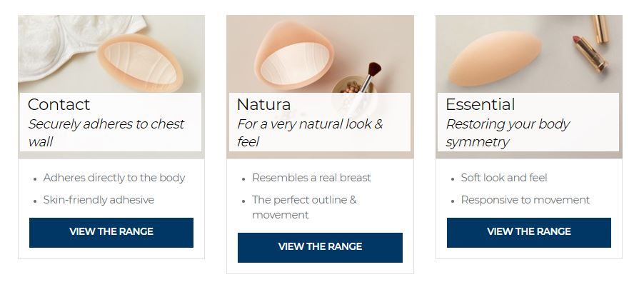Select the 'Skin-friendly adhesive' bullet point
The width and height of the screenshot is (644, 287).
[x=99, y=200]
